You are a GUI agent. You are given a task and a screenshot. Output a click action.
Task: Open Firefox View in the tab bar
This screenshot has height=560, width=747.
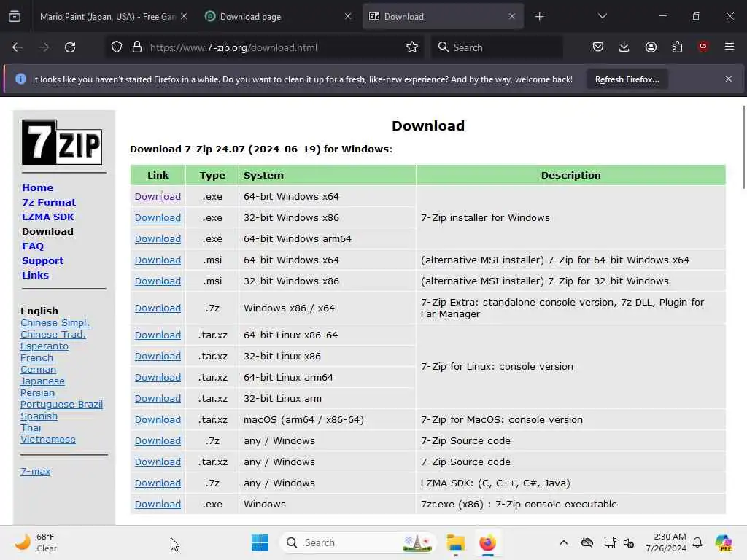15,16
